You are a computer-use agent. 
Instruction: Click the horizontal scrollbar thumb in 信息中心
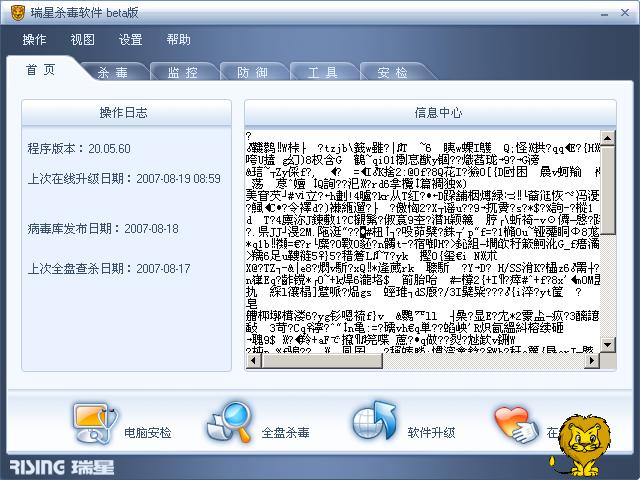(x=322, y=360)
